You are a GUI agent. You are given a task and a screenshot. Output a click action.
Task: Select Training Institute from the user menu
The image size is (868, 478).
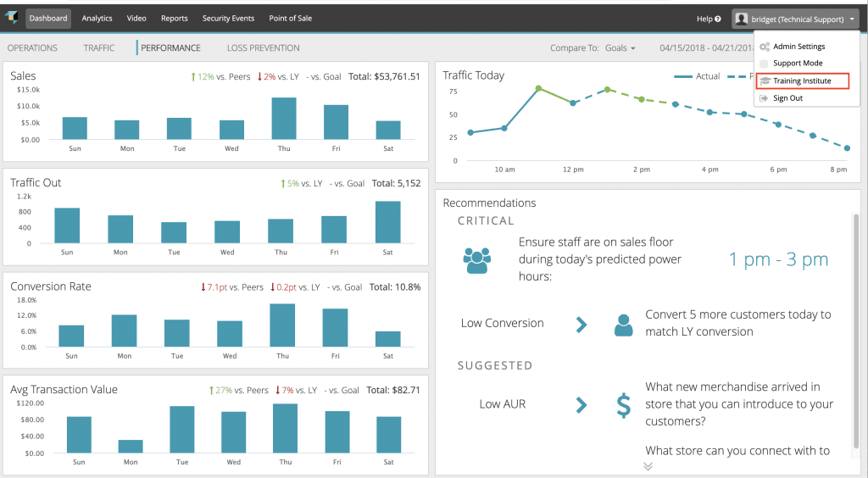click(x=801, y=81)
